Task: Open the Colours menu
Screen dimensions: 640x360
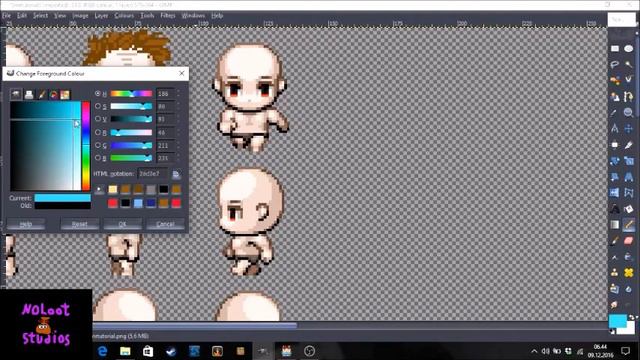Action: [124, 16]
